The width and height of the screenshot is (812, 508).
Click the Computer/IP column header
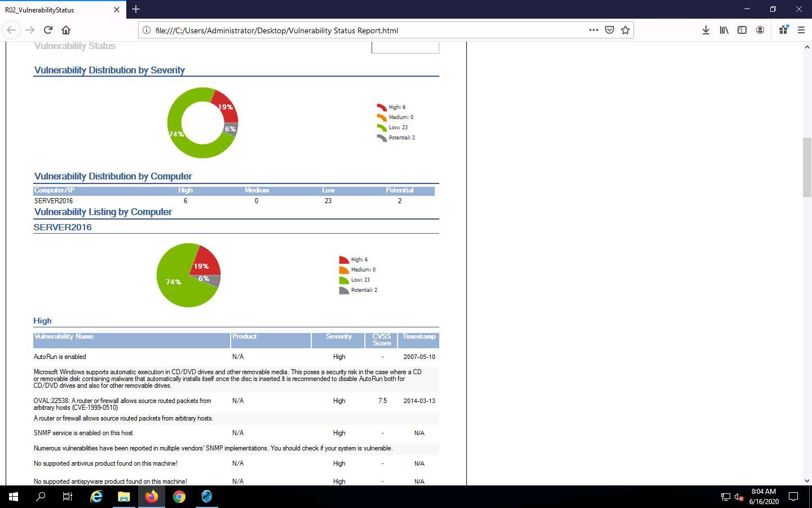pyautogui.click(x=54, y=190)
